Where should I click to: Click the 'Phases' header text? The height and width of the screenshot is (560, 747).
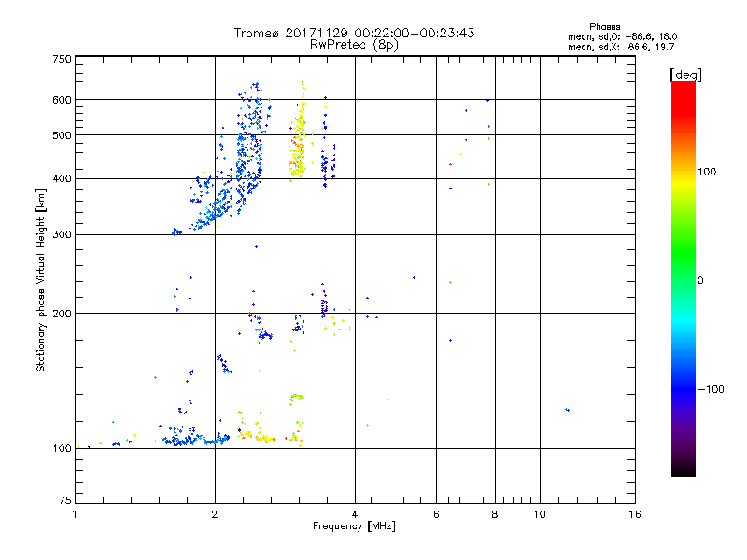[x=604, y=27]
